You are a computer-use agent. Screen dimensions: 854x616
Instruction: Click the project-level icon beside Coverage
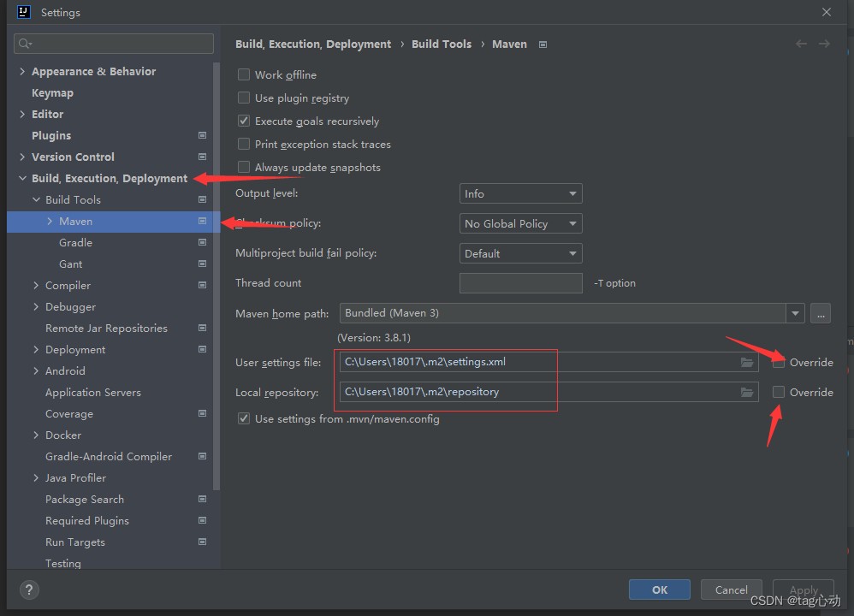(202, 413)
